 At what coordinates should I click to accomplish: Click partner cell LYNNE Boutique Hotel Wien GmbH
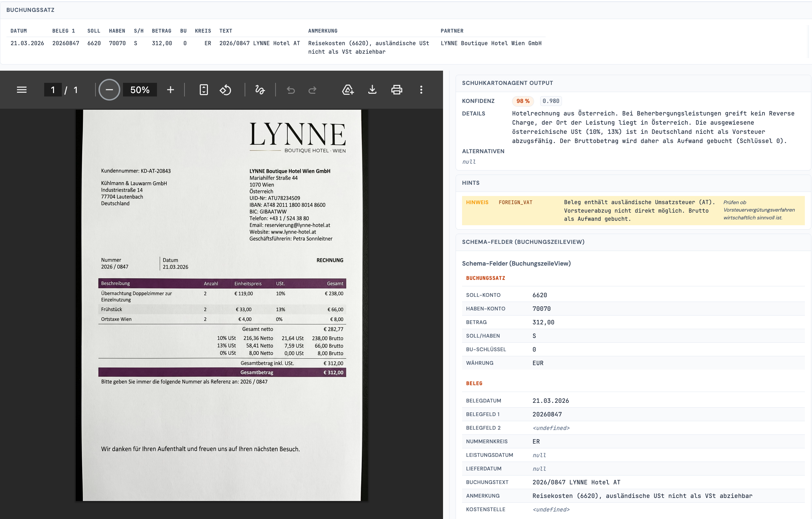click(x=491, y=43)
